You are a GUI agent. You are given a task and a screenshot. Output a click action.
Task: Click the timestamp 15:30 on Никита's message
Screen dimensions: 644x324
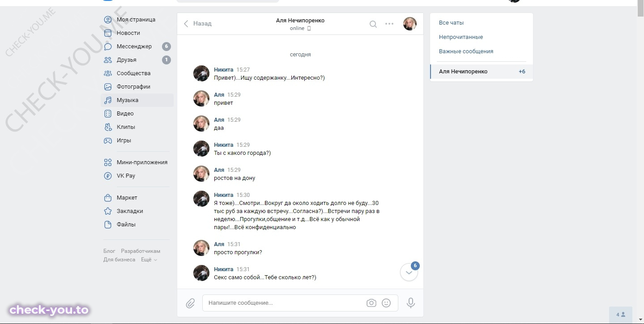(243, 195)
